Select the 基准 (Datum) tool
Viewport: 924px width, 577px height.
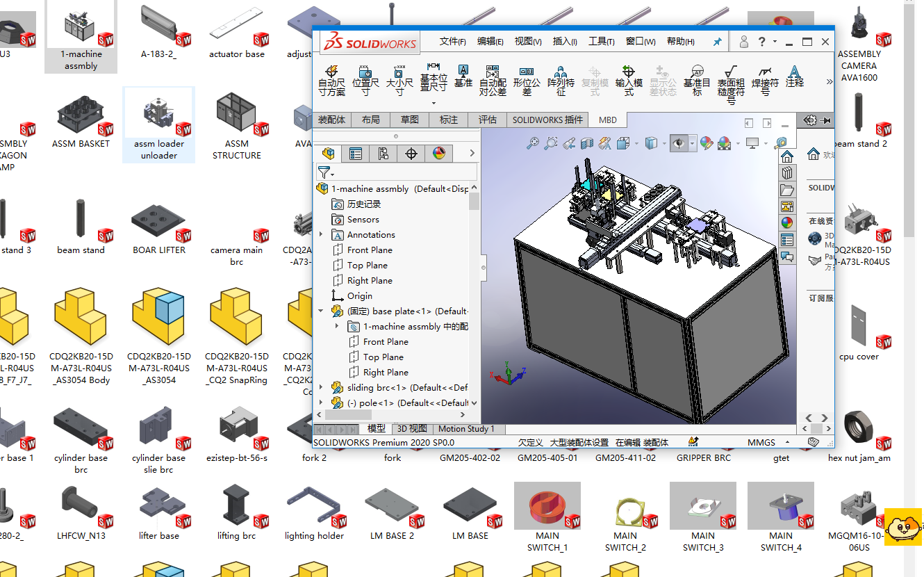(x=463, y=76)
